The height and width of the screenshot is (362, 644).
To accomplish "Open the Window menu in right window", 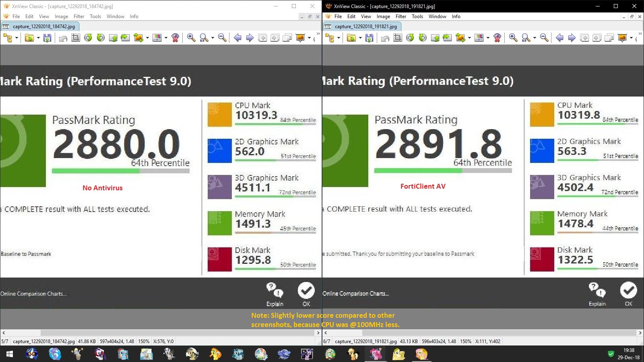I will click(438, 16).
